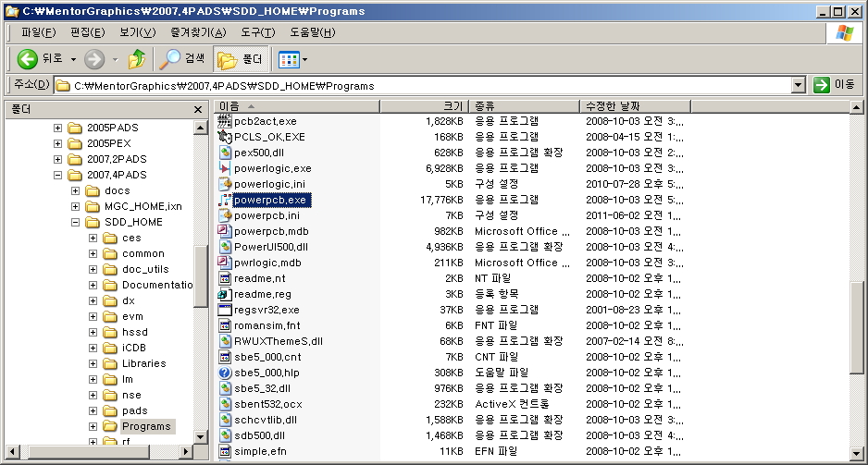Screen dimensions: 868x465
Task: Select the powerlogic.ini settings icon
Action: [224, 184]
